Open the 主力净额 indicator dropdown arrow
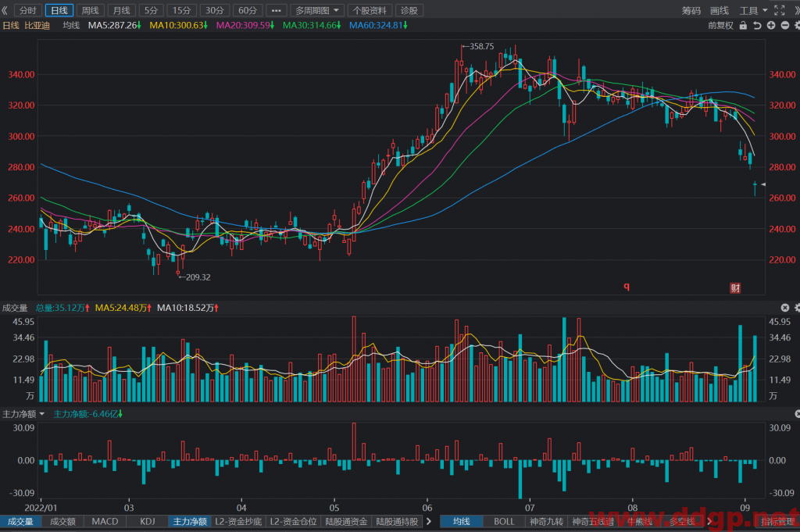 point(42,414)
